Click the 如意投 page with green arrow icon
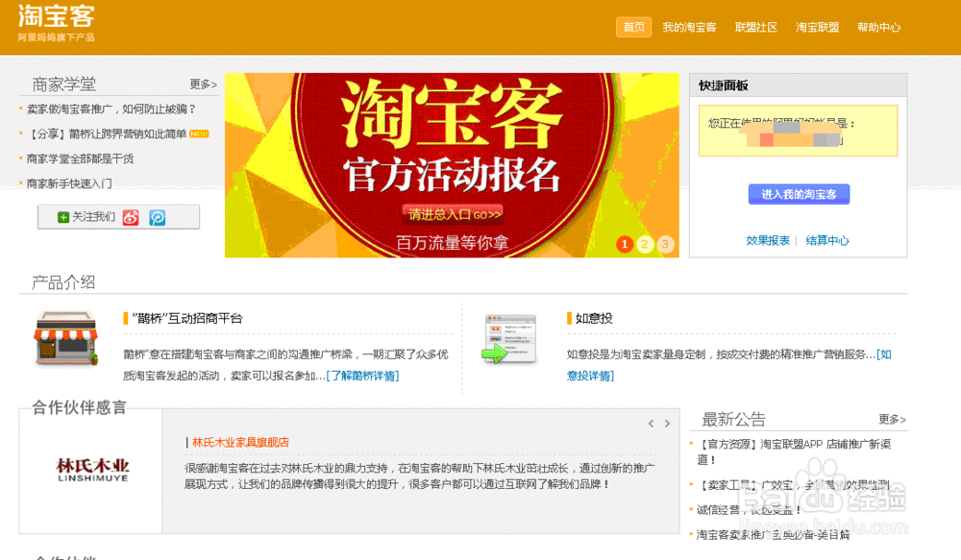 click(x=510, y=339)
